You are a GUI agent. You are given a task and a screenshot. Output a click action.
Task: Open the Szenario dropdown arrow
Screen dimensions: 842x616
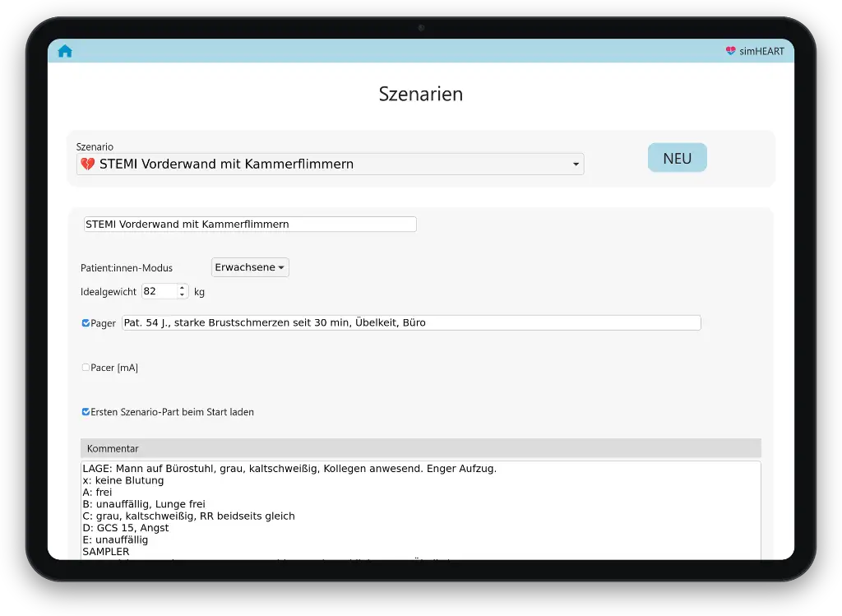(576, 164)
